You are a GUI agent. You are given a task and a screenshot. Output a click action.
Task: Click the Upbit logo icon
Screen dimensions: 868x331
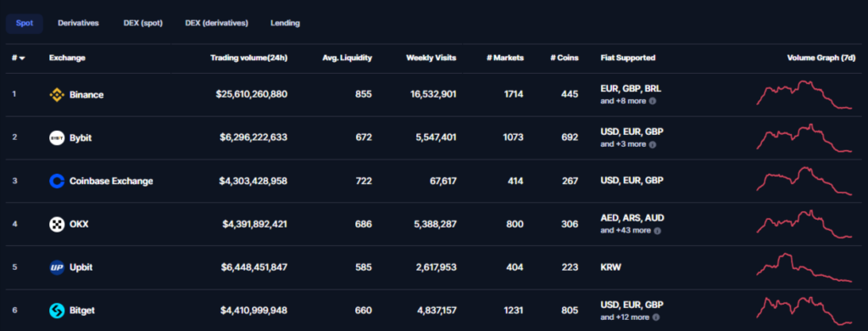click(57, 268)
